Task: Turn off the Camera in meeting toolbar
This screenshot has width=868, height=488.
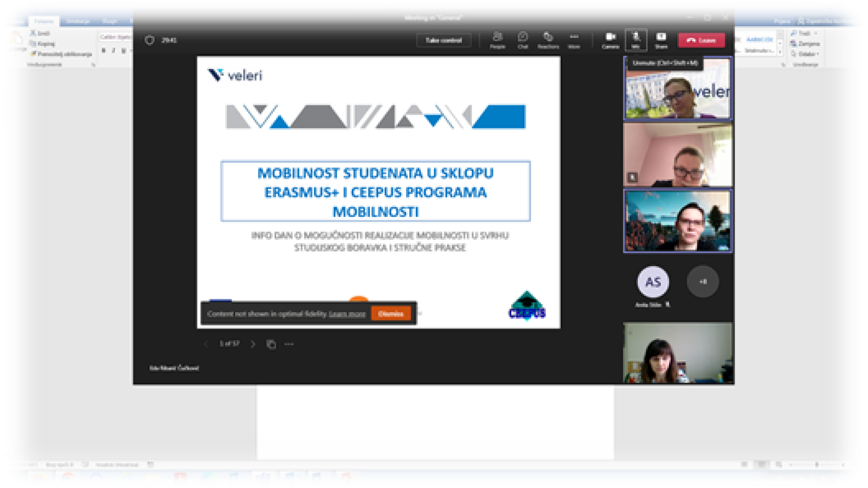Action: tap(610, 40)
